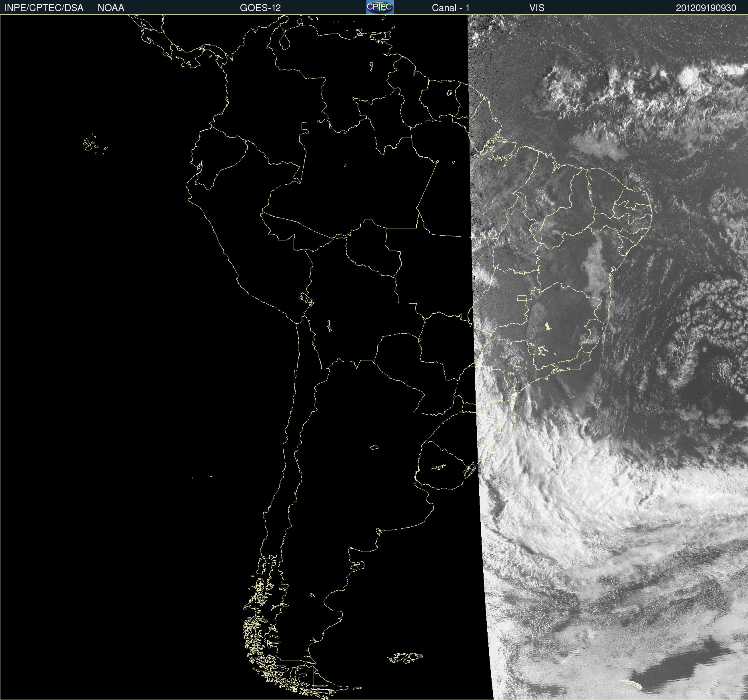Screen dimensions: 748x700
Task: Click the GOES-12 satellite label
Action: click(x=260, y=8)
